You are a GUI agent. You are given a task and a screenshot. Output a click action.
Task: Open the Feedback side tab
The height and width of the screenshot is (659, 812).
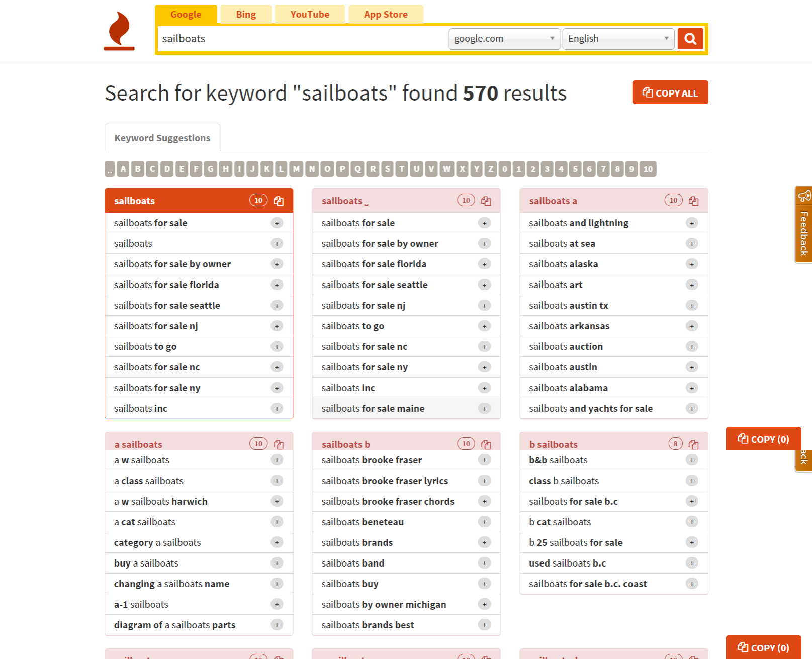[803, 225]
